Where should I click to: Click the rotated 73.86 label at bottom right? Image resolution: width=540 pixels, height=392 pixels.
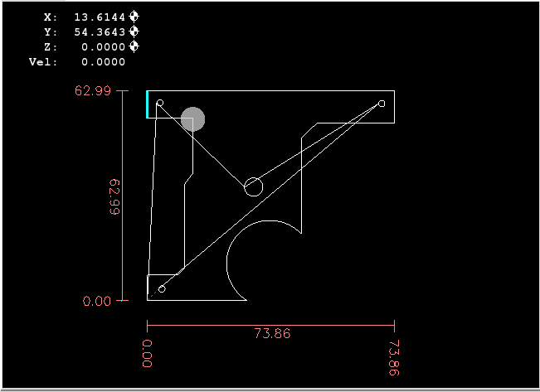393,358
